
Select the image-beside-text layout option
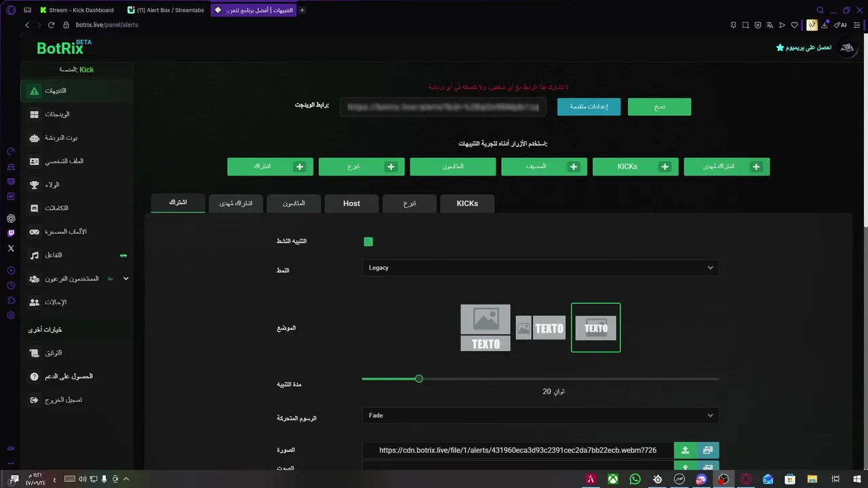coord(540,328)
